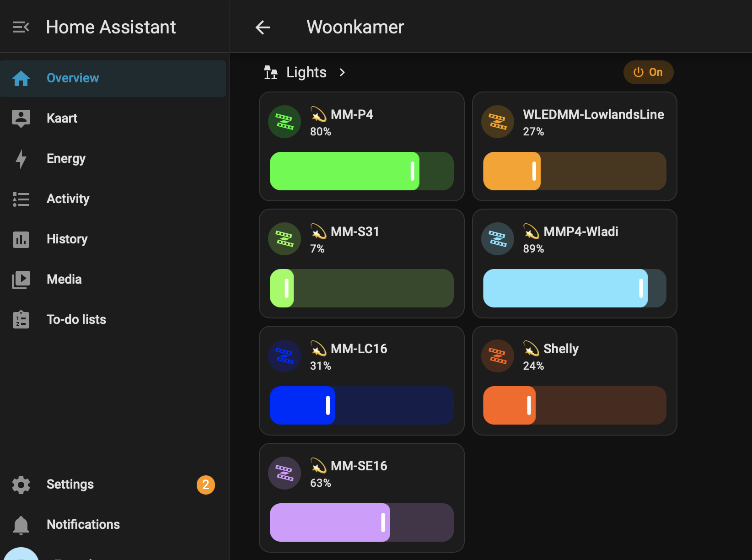
Task: Set the MM-LC16 blue brightness slider
Action: tap(362, 405)
